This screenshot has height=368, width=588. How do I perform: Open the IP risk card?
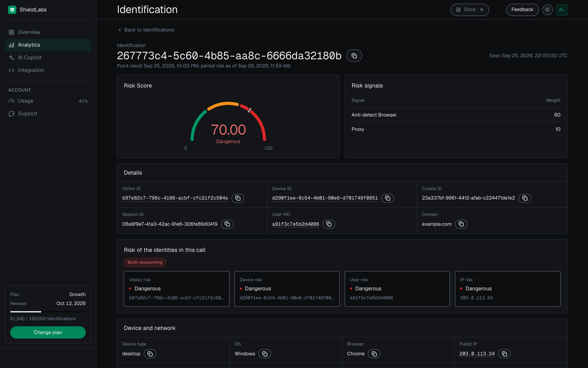508,289
